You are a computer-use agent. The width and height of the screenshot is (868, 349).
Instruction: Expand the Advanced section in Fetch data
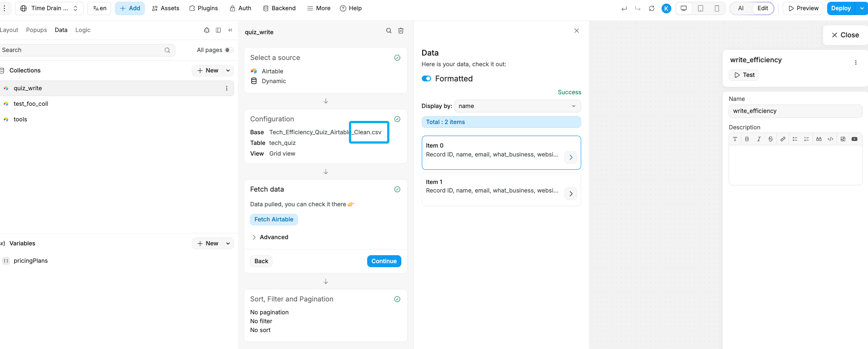(x=270, y=237)
